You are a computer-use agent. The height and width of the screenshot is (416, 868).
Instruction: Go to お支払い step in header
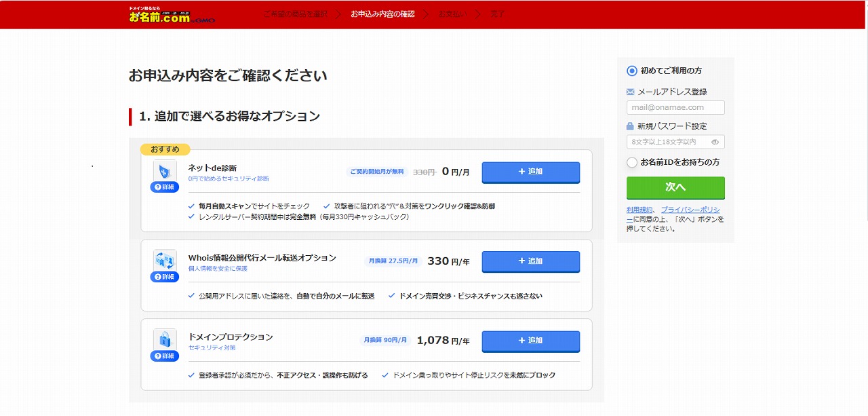[452, 14]
